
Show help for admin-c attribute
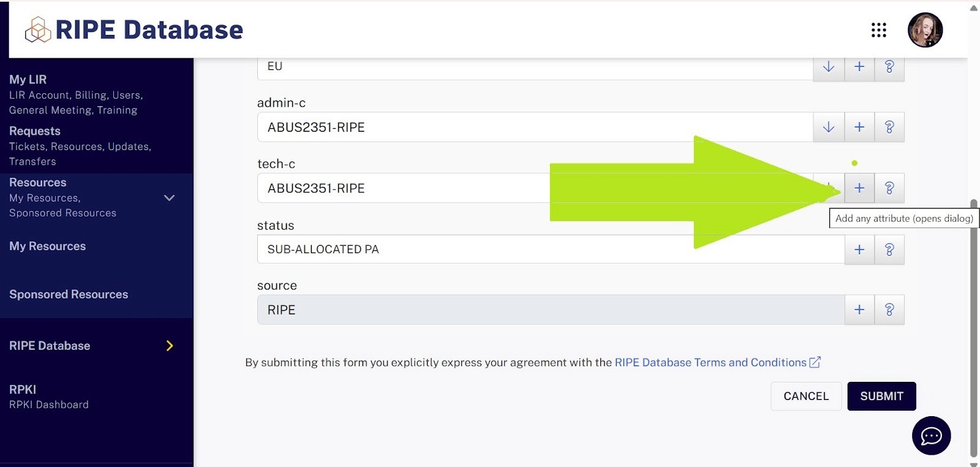click(889, 127)
